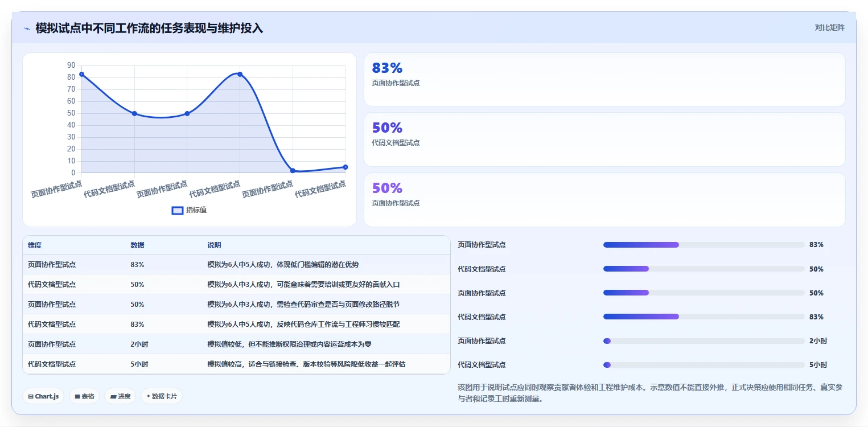Click the 2小时 cell in the table
Screen dimensions: 868x427
[x=139, y=344]
